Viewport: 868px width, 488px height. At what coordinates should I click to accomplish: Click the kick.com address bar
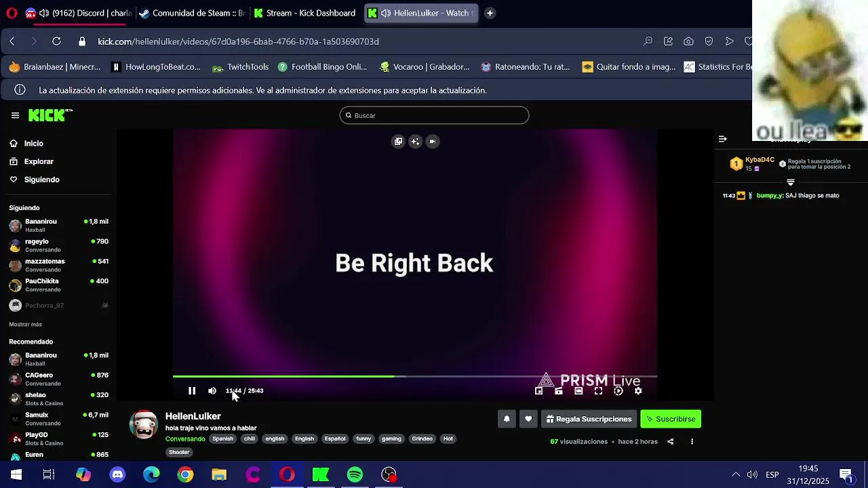tap(238, 41)
